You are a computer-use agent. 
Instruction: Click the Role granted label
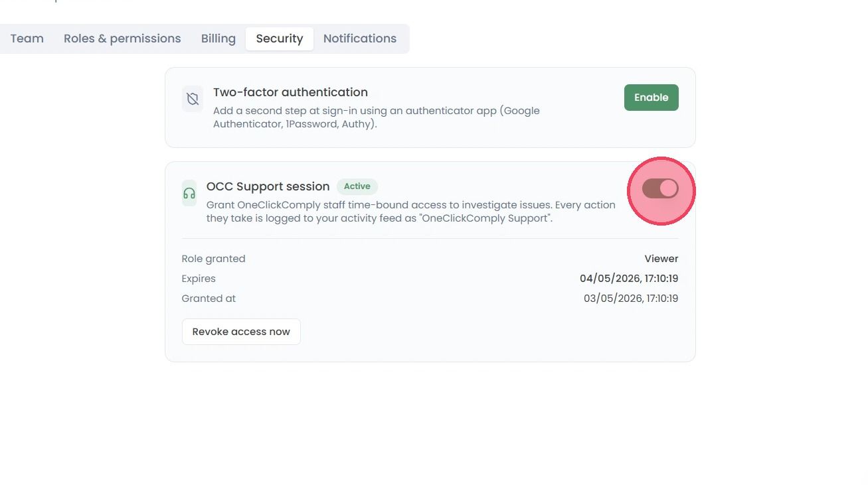coord(213,259)
